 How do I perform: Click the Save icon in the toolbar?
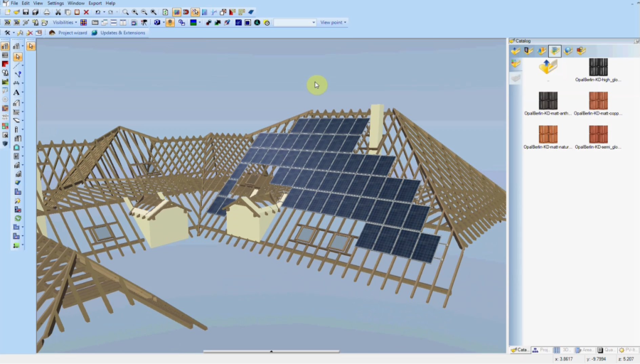(x=26, y=12)
